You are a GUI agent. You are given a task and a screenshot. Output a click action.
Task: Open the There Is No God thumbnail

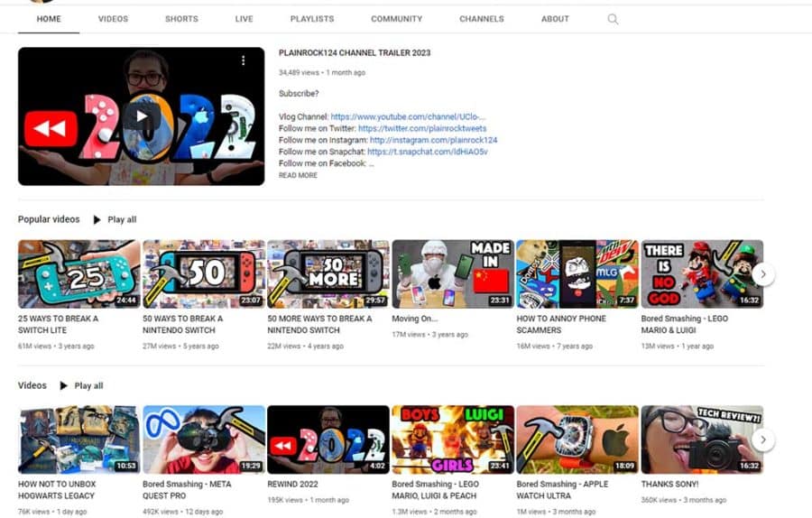702,274
